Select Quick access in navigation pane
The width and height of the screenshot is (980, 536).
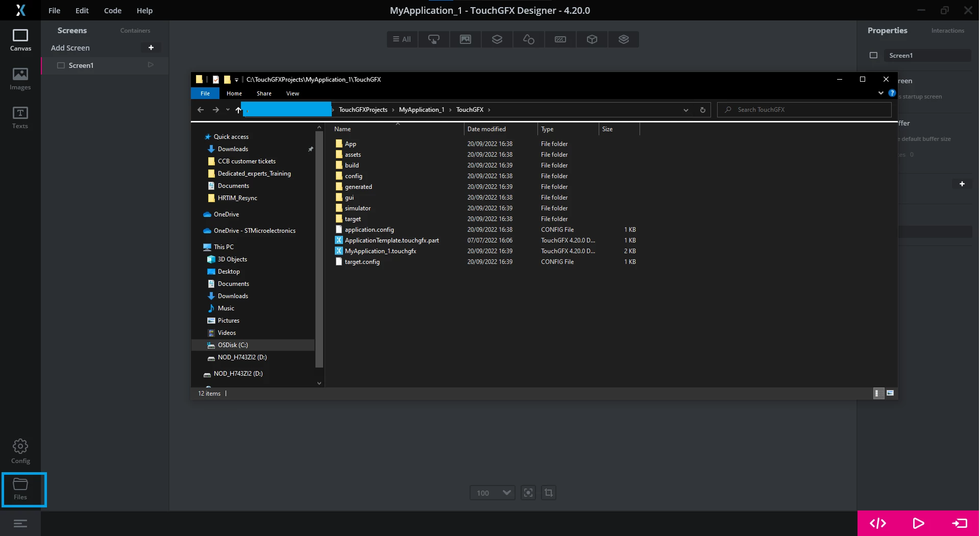tap(231, 137)
